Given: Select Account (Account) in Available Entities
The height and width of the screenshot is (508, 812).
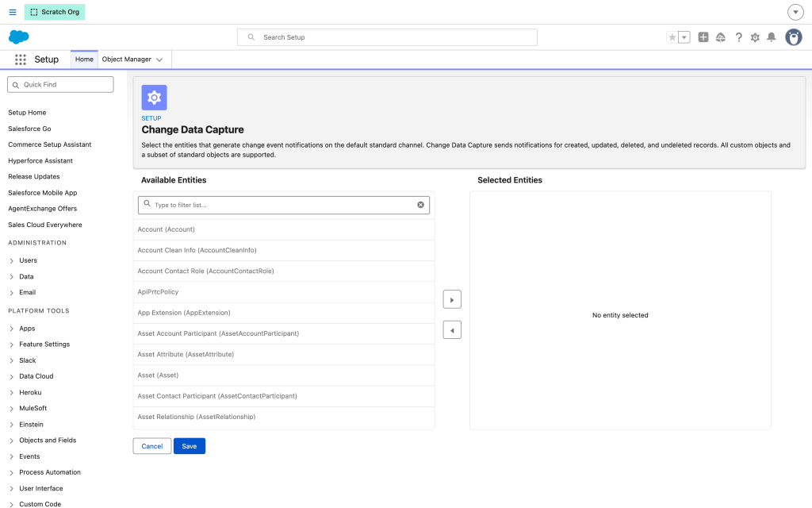Looking at the screenshot, I should [284, 229].
